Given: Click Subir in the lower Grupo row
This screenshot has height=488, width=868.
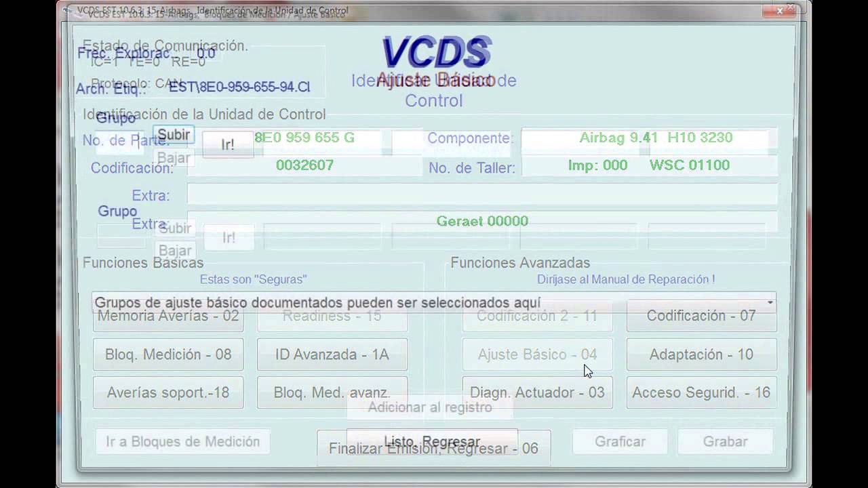Looking at the screenshot, I should click(175, 228).
